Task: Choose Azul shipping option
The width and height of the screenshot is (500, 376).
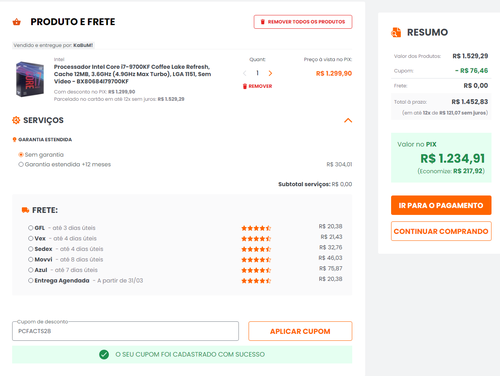Action: coord(31,270)
